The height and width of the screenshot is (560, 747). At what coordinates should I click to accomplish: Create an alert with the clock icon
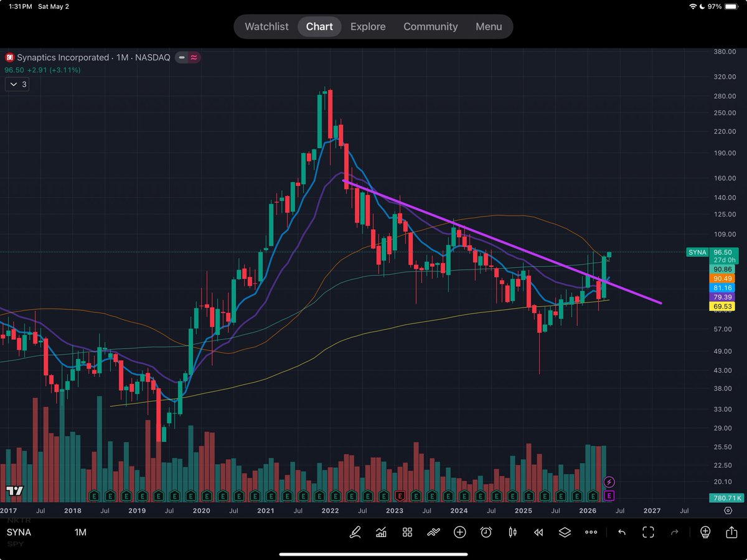(486, 532)
